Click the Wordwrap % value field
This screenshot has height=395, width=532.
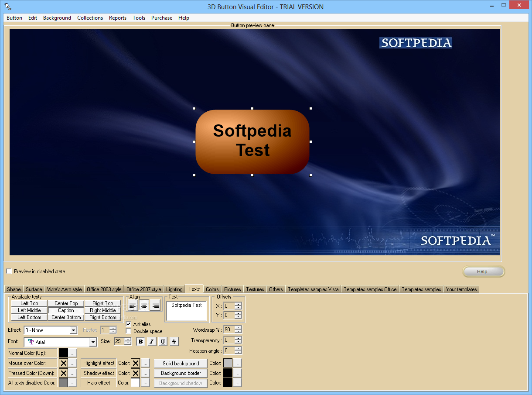pyautogui.click(x=229, y=330)
